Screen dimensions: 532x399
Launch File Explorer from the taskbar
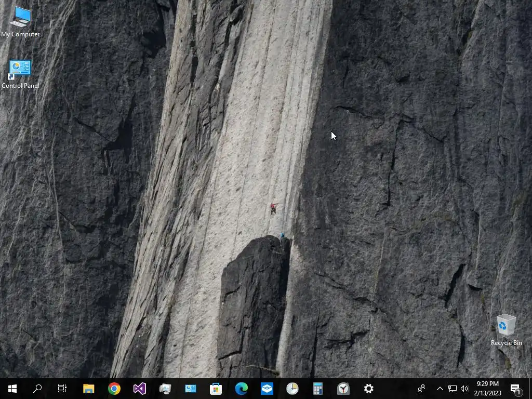point(88,389)
